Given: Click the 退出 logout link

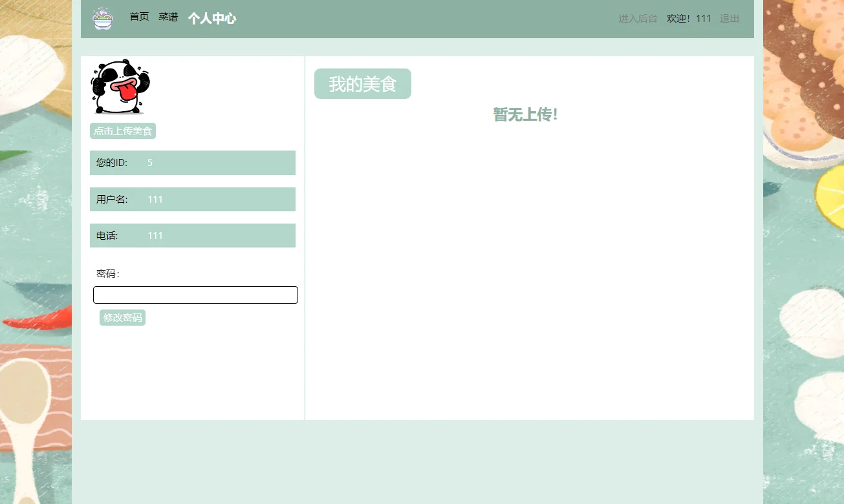Looking at the screenshot, I should pyautogui.click(x=729, y=19).
